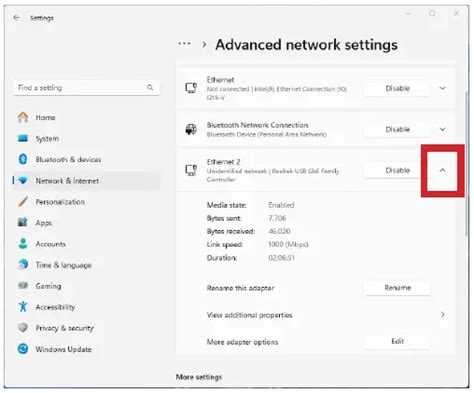
Task: Click the Windows Update icon
Action: [23, 349]
